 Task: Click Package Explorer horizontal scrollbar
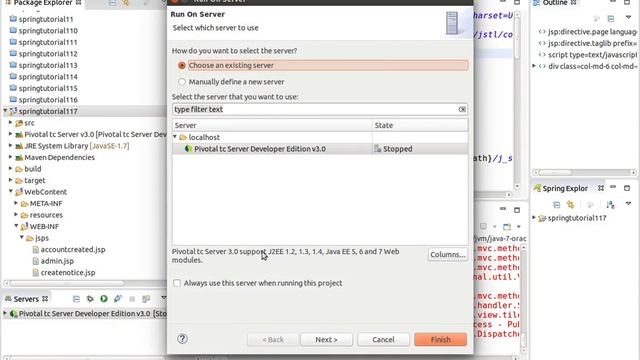67,283
